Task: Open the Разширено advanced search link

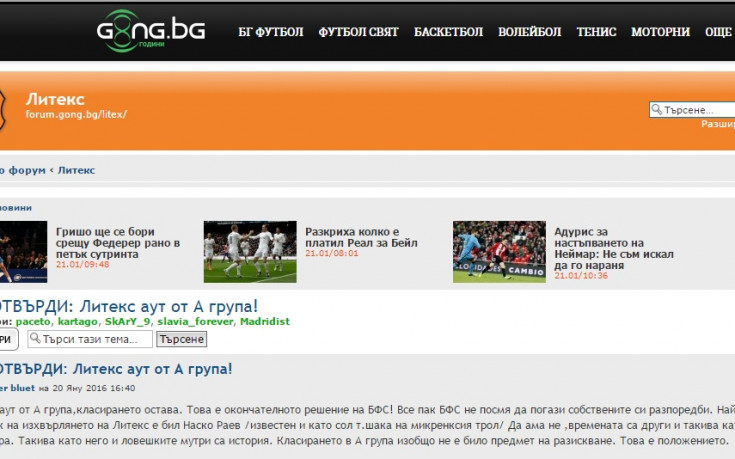Action: click(718, 124)
